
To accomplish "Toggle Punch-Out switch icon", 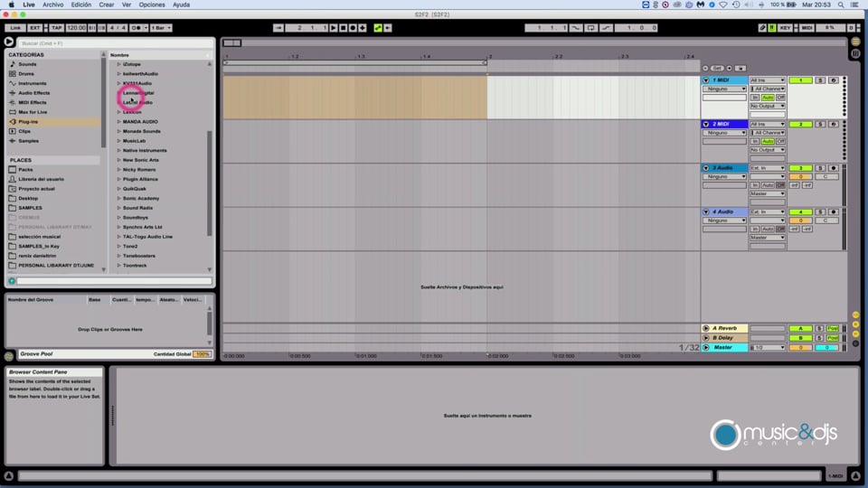I will (606, 28).
